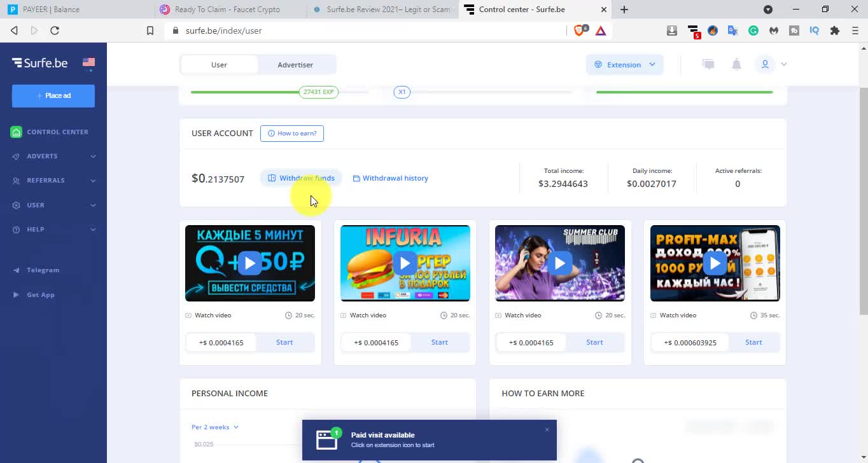Expand the User sidebar menu

click(93, 205)
